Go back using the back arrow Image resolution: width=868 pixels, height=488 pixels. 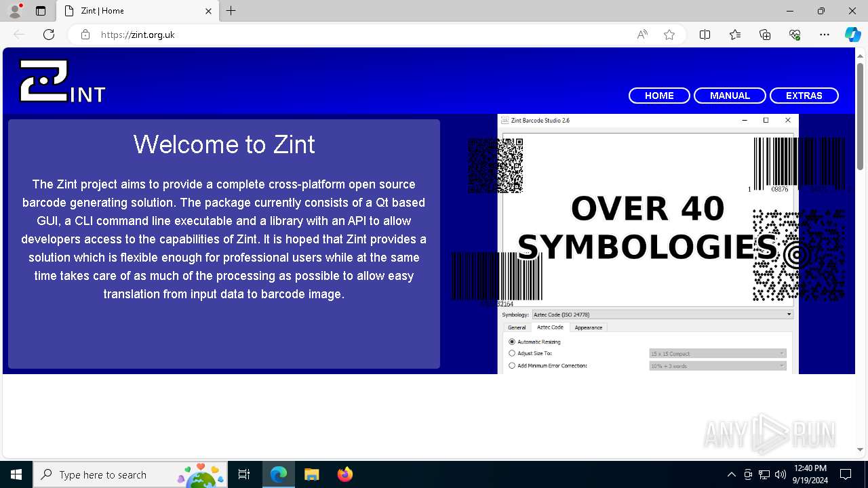coord(19,35)
